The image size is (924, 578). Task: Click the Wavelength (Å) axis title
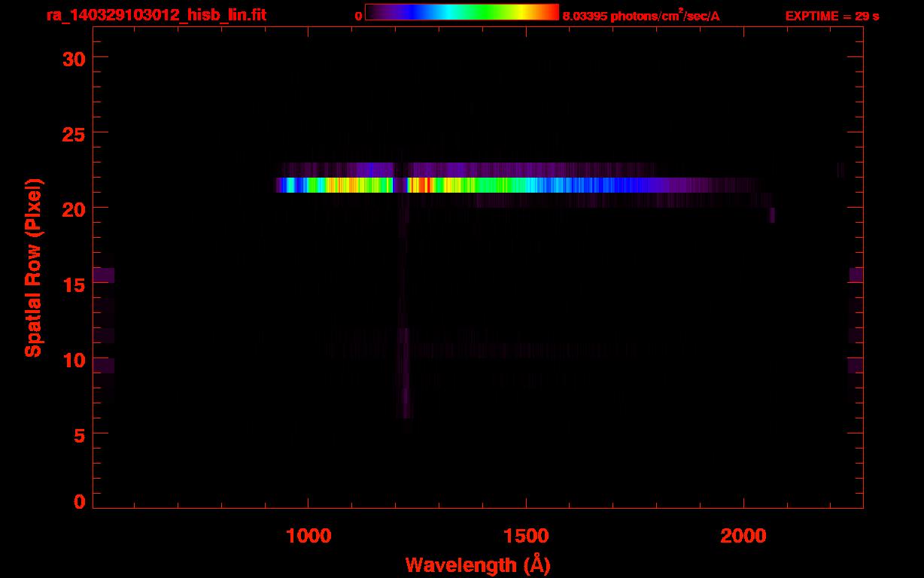tap(478, 564)
